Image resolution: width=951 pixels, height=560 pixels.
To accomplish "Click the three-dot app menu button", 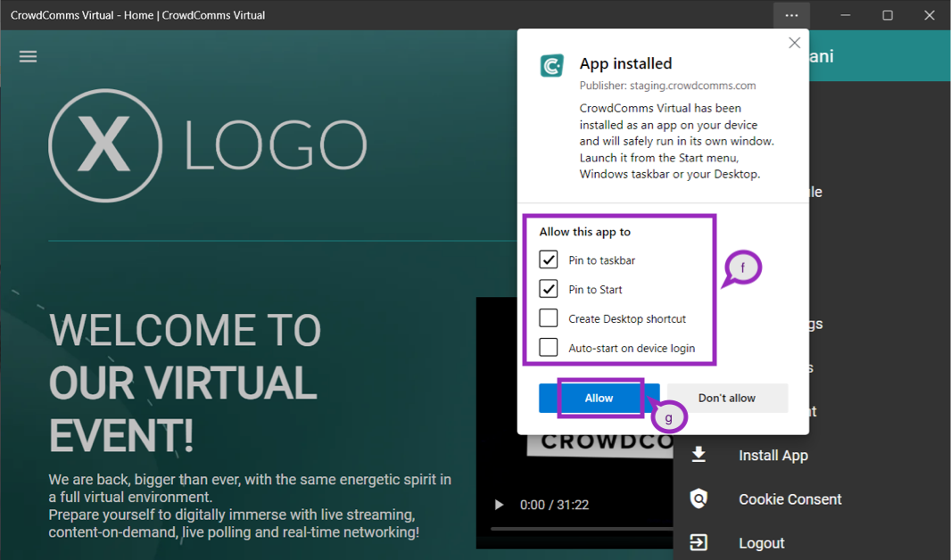I will click(x=791, y=15).
